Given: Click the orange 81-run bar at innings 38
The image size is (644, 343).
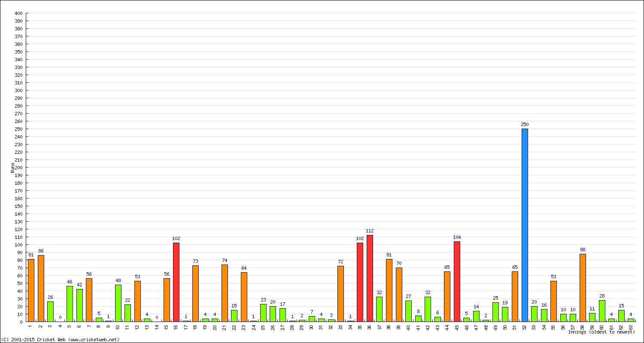Looking at the screenshot, I should coord(389,290).
